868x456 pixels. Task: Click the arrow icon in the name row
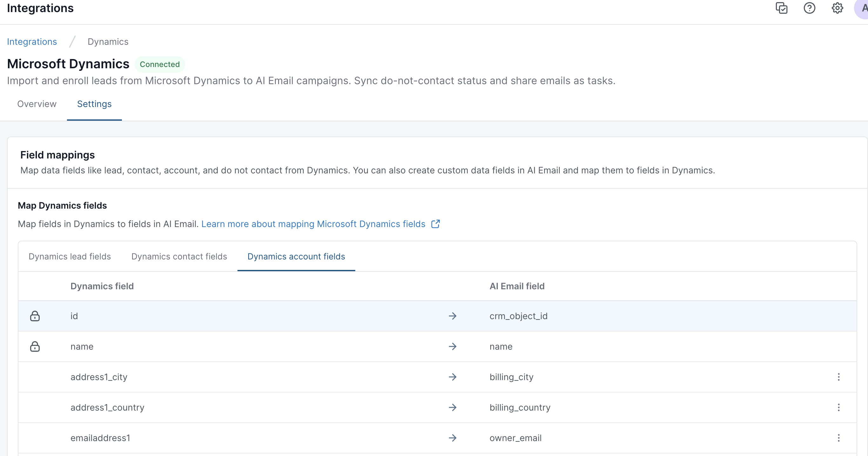(x=452, y=346)
